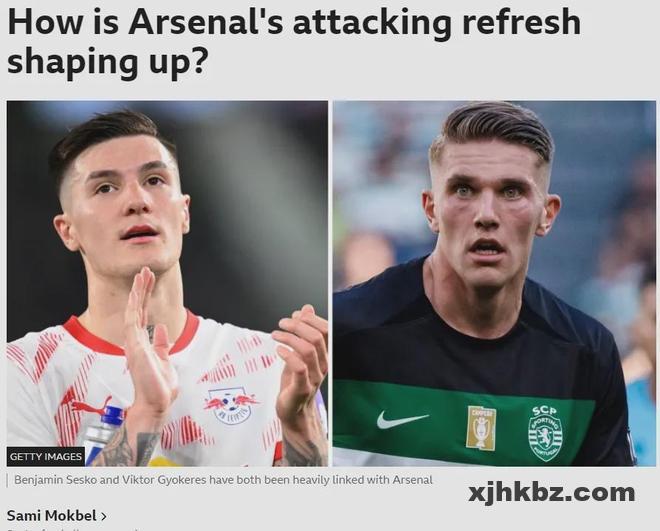This screenshot has height=531, width=660.
Task: Click the cut-off subtitle under Sami Mokbel
Action: point(72,528)
